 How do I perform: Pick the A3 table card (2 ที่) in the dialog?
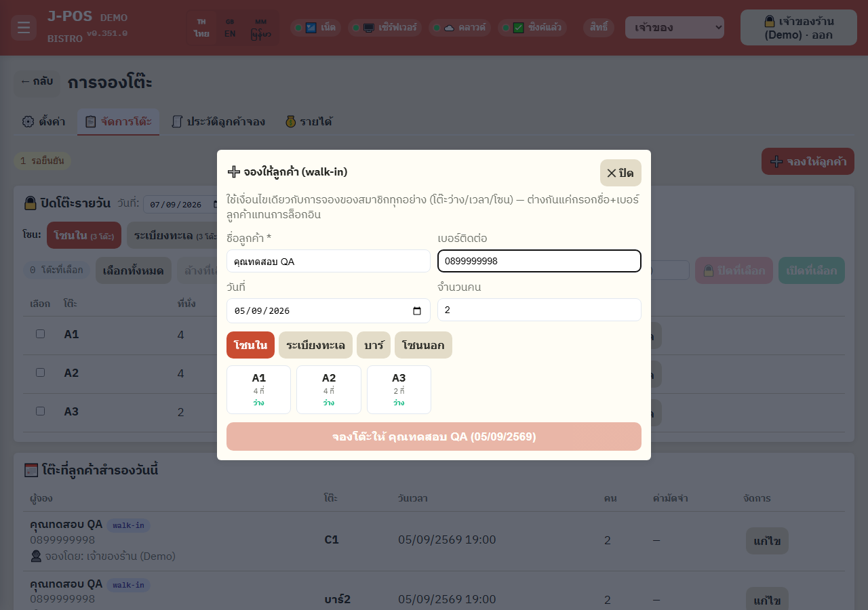(399, 390)
